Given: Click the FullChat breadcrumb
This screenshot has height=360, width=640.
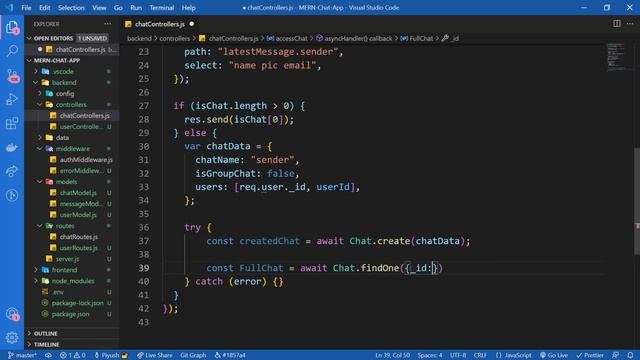Looking at the screenshot, I should [x=421, y=38].
